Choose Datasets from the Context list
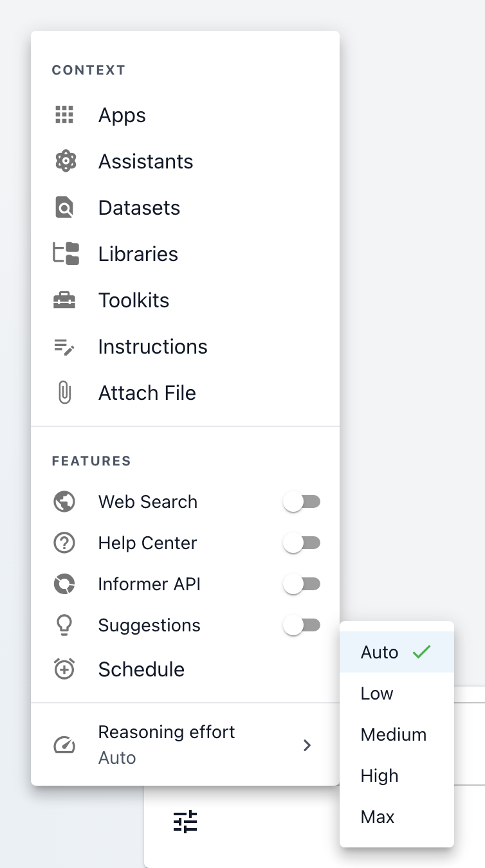 [x=185, y=208]
